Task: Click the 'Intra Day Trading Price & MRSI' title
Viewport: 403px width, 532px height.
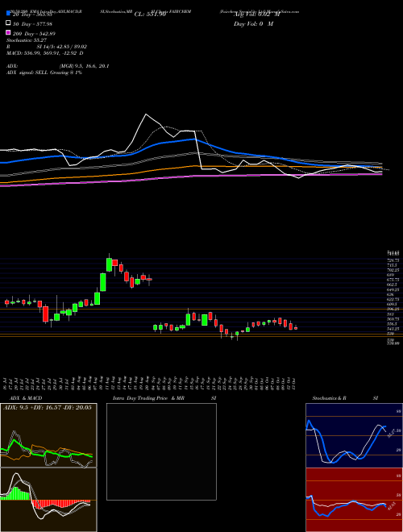Action: (164, 398)
